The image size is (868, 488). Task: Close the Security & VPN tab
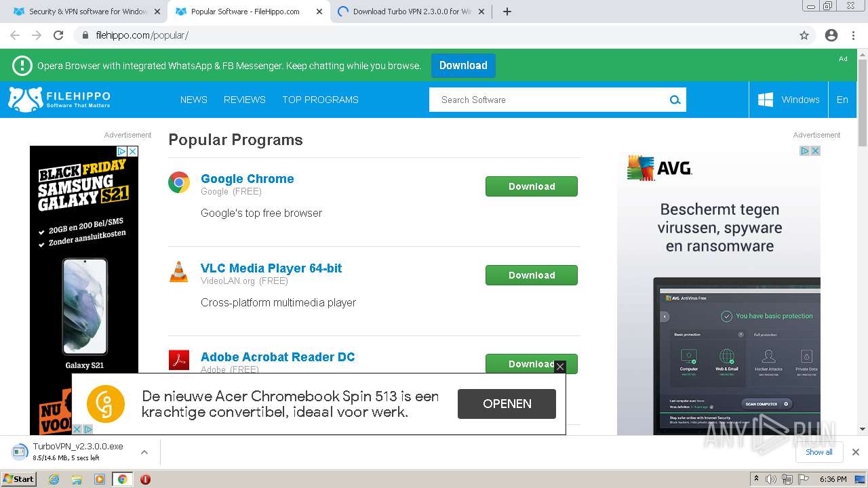pos(157,12)
